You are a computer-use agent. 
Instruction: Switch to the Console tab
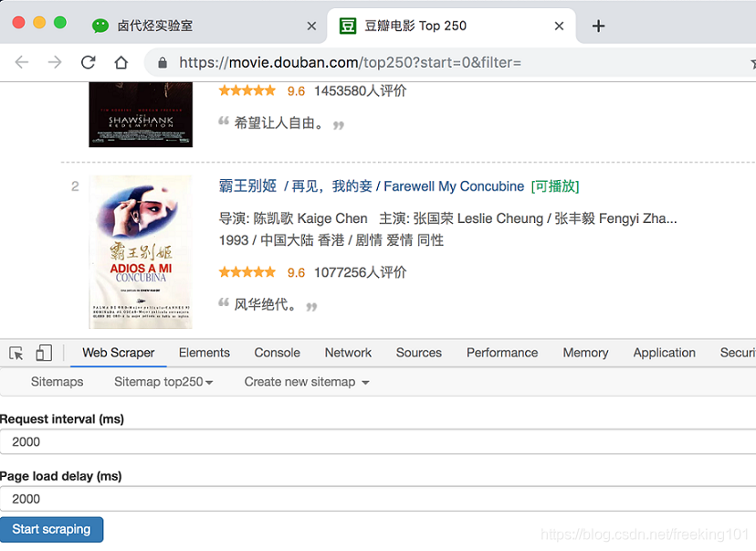coord(278,353)
